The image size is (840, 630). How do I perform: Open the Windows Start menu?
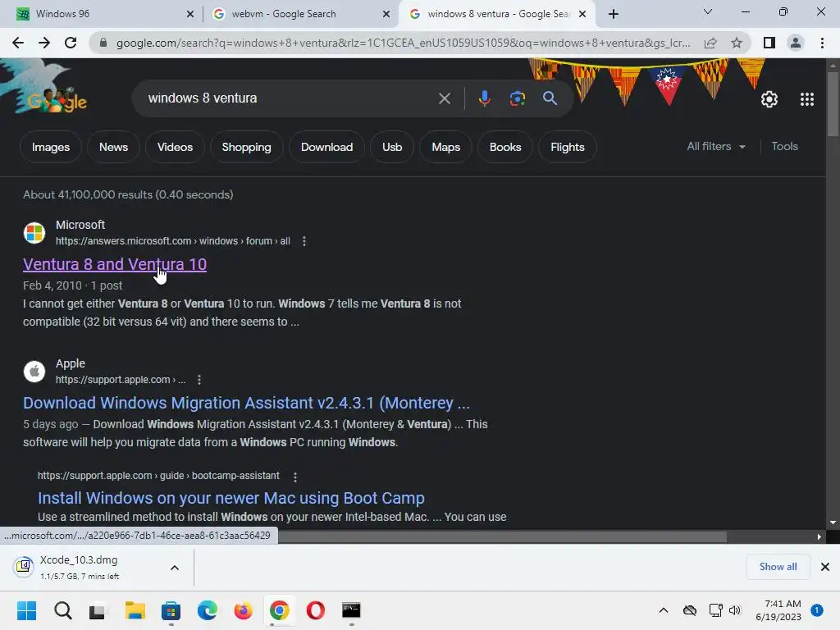26,610
